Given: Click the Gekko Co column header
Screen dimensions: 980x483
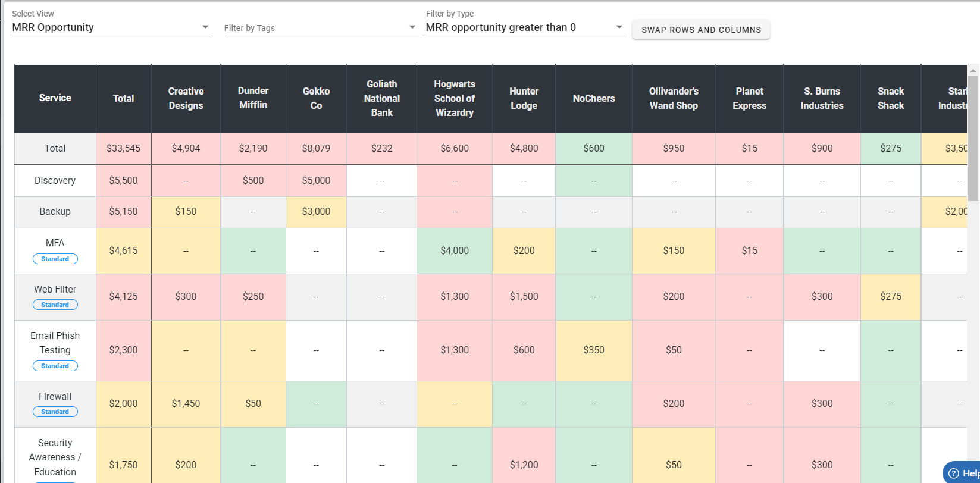Looking at the screenshot, I should pos(316,99).
